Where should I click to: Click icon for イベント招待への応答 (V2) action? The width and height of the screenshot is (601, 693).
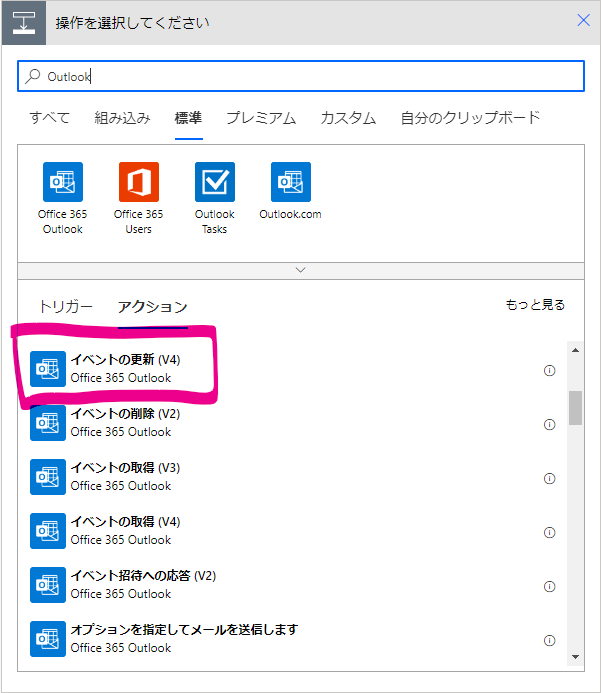(48, 585)
